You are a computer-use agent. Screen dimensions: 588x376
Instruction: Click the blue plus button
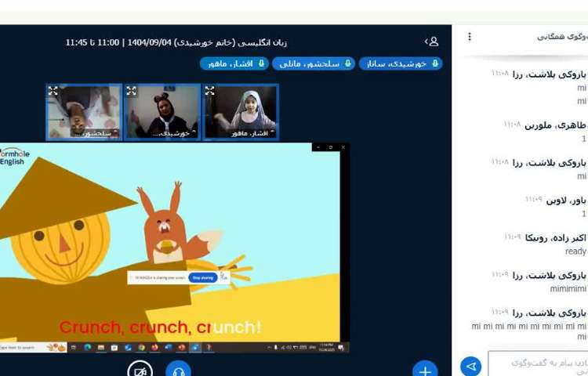(x=425, y=369)
